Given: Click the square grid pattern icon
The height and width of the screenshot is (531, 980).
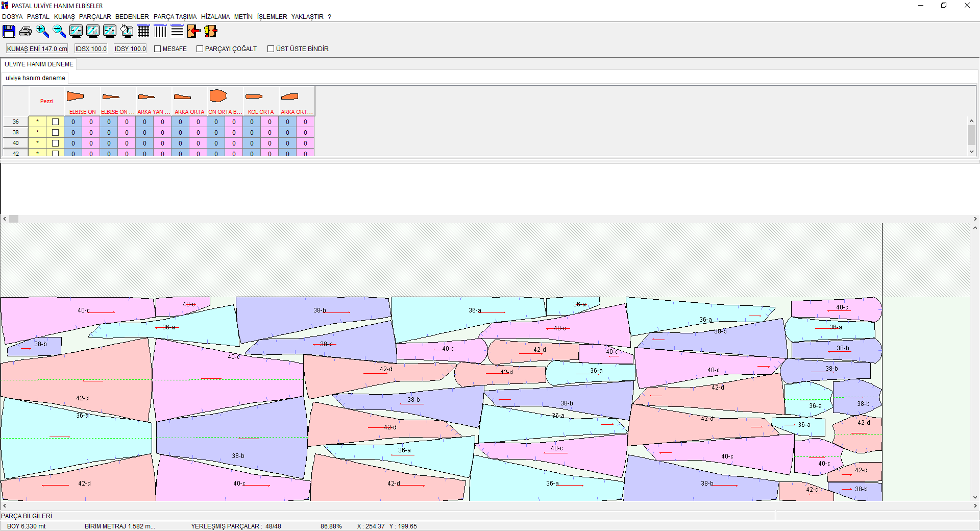Looking at the screenshot, I should (143, 32).
